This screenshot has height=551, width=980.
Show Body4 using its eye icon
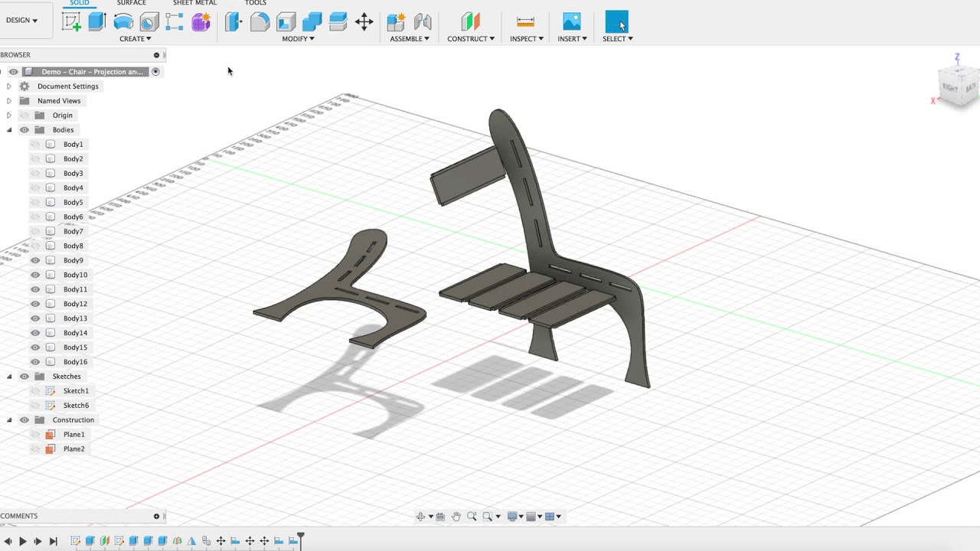pos(35,188)
